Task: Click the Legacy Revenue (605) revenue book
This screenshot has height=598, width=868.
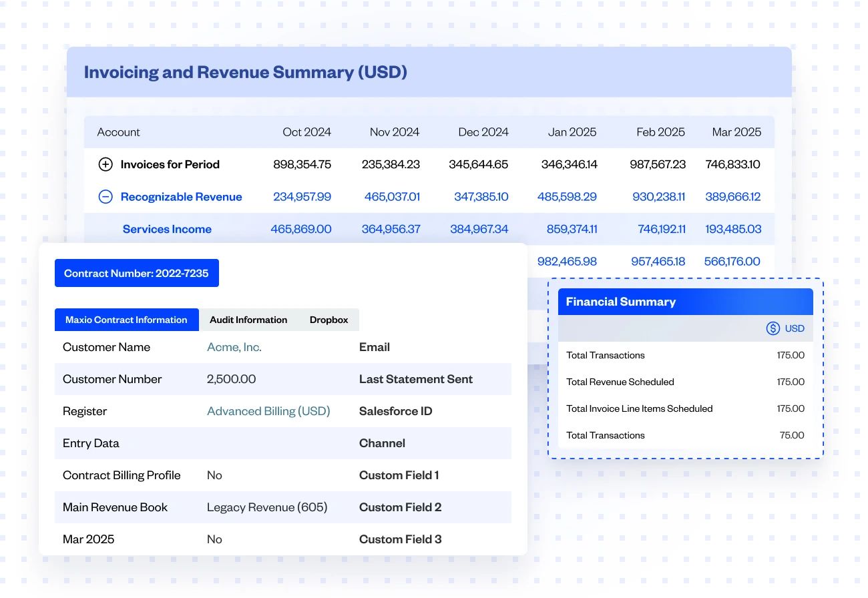Action: 267,507
